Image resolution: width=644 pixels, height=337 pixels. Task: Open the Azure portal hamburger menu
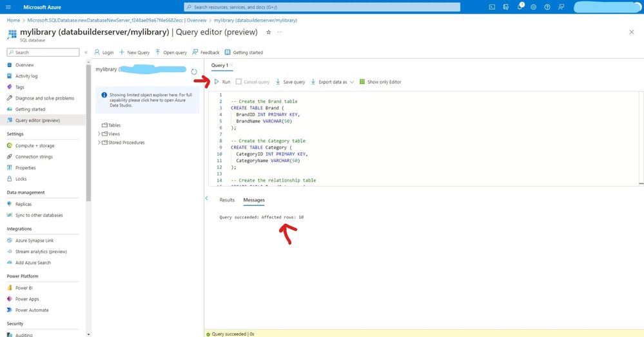[8, 7]
